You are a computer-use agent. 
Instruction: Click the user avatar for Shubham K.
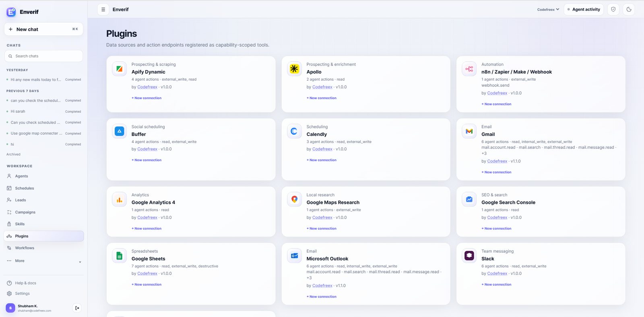click(x=10, y=308)
